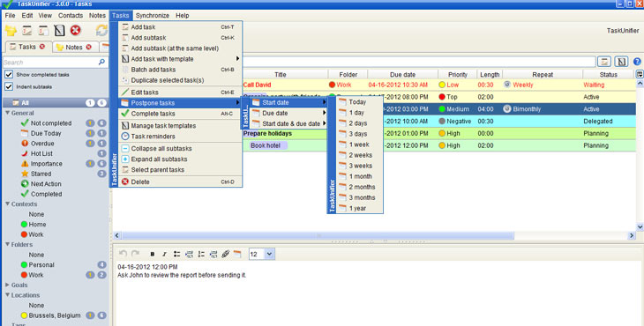Choose Task reminders menu entry
Image resolution: width=644 pixels, height=326 pixels.
180,137
